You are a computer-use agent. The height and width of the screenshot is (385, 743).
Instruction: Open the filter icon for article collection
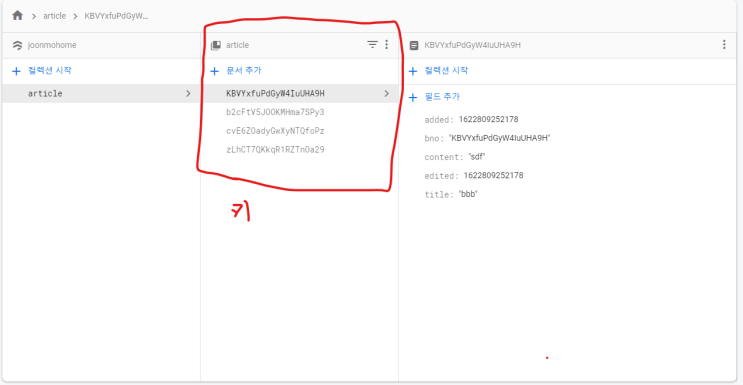coord(372,45)
